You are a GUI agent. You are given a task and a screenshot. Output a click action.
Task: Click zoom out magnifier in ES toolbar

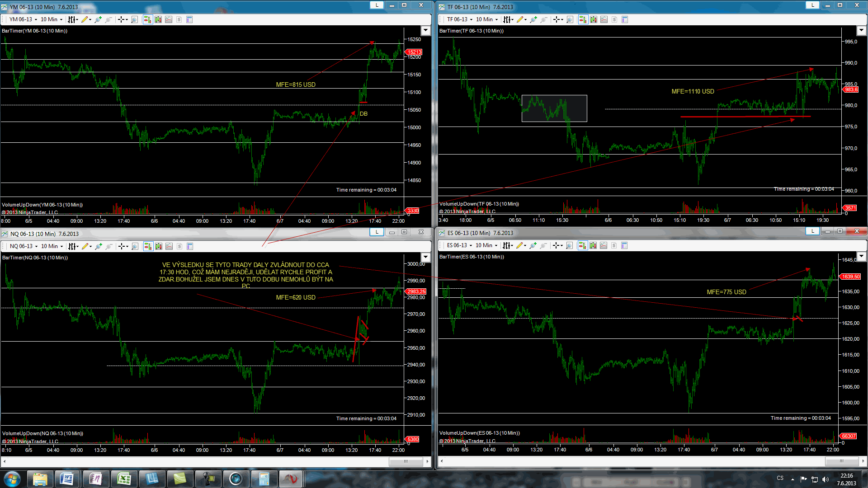coord(543,245)
